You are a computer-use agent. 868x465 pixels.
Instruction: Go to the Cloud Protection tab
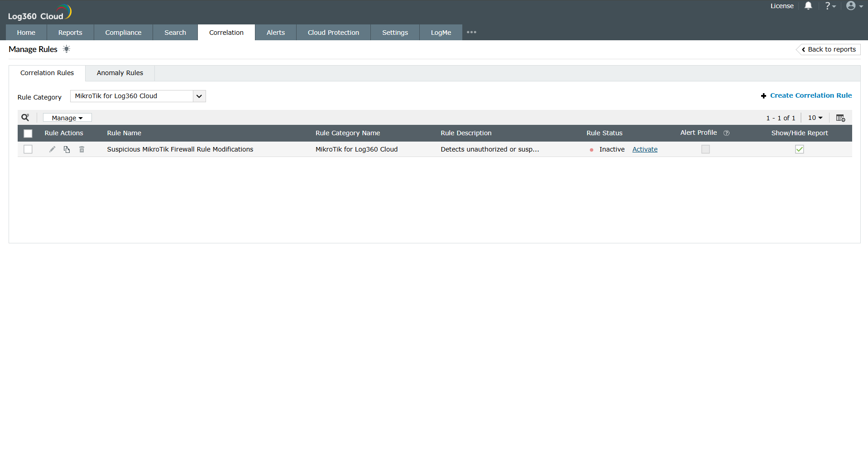pos(333,33)
